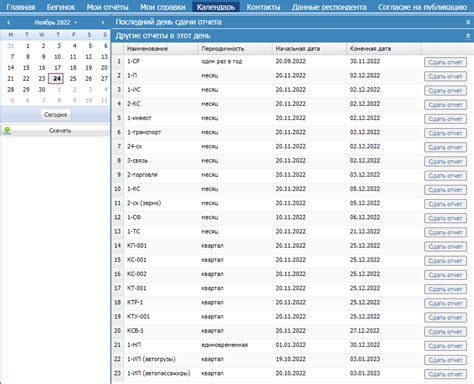Select November 9 in calendar

[x=43, y=57]
